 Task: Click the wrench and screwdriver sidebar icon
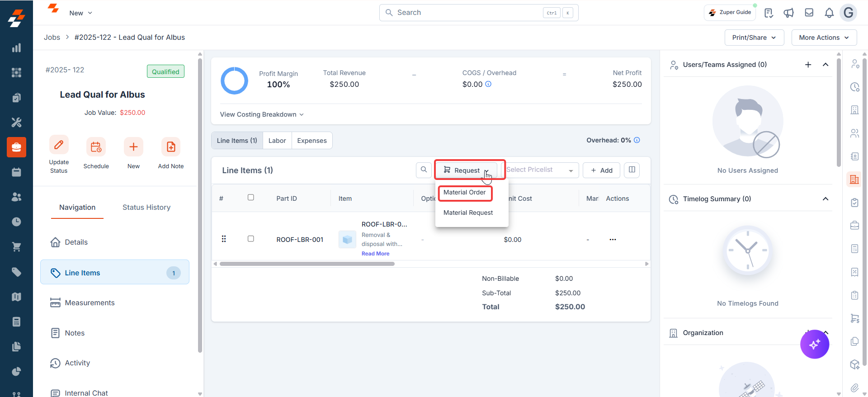tap(16, 123)
